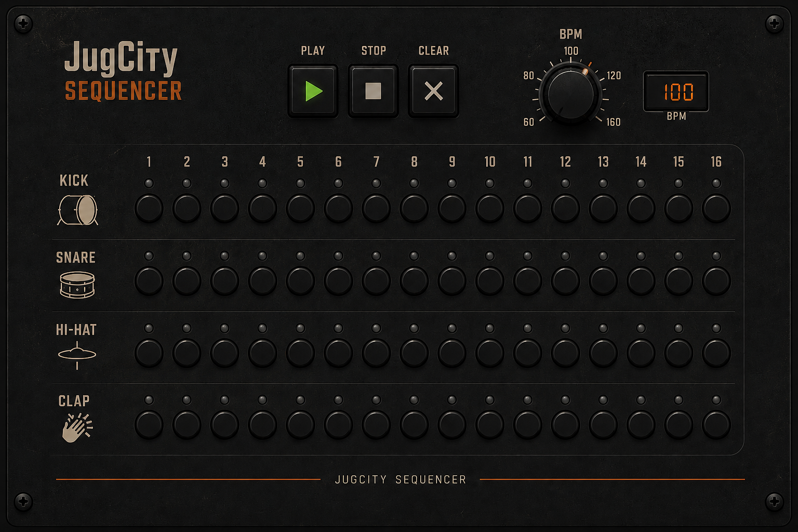Toggle Kick step 9 pad
The image size is (798, 532).
click(x=452, y=208)
